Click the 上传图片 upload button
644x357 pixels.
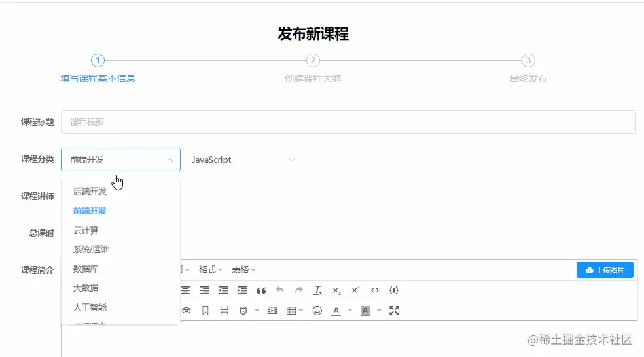(605, 270)
